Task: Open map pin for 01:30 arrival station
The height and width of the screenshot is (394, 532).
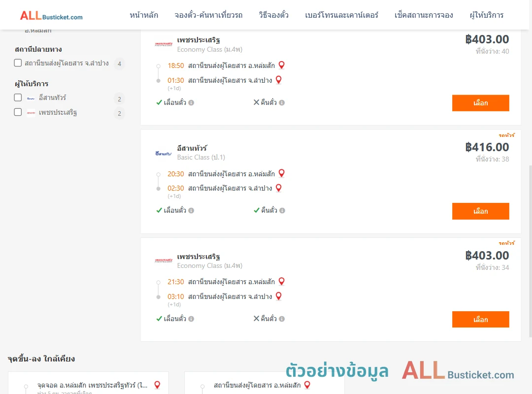Action: pyautogui.click(x=278, y=80)
